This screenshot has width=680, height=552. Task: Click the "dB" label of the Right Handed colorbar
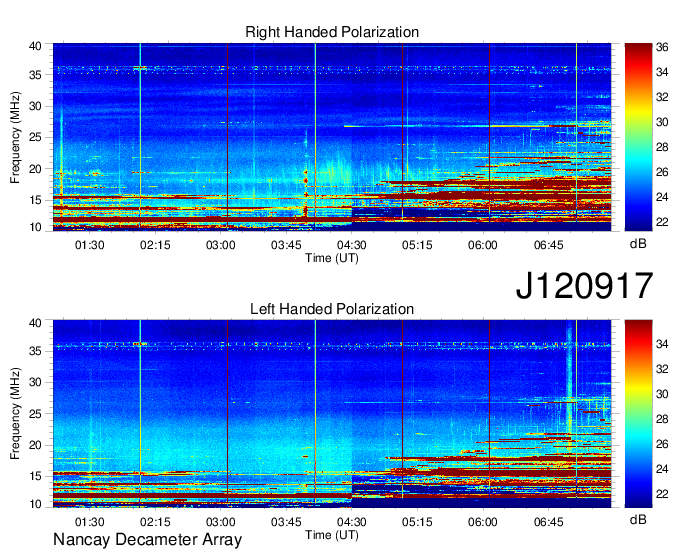(x=638, y=244)
